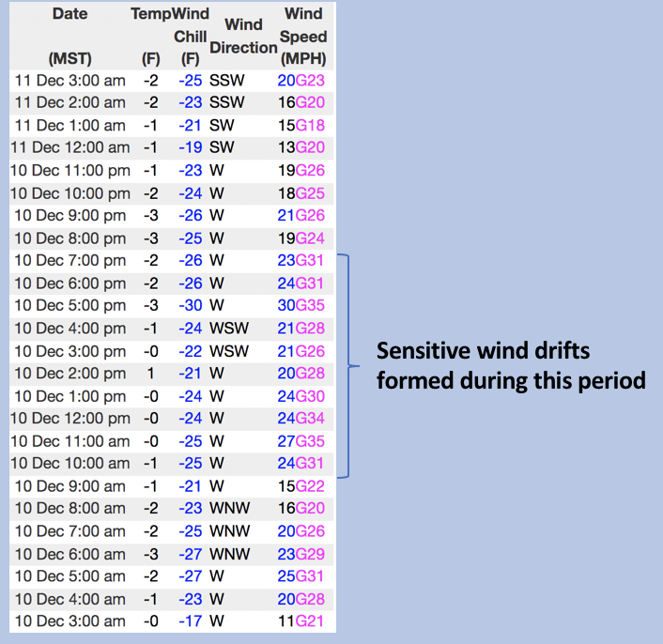Select the 13G20 wind speed value
The height and width of the screenshot is (644, 663).
pyautogui.click(x=302, y=147)
